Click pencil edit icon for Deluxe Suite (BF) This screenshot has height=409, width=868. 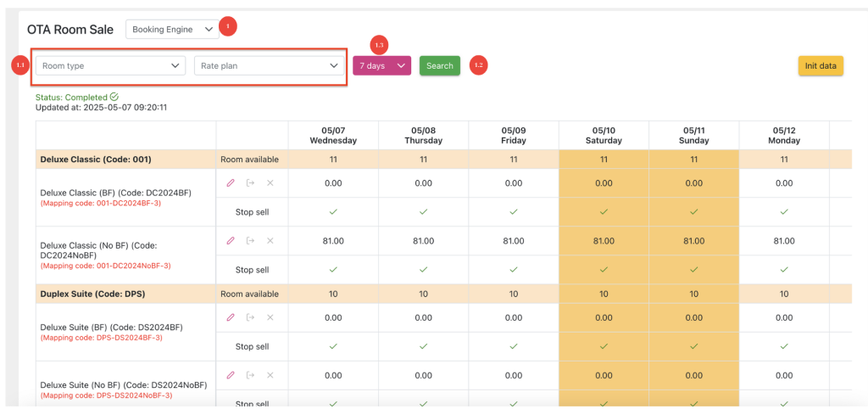point(231,317)
